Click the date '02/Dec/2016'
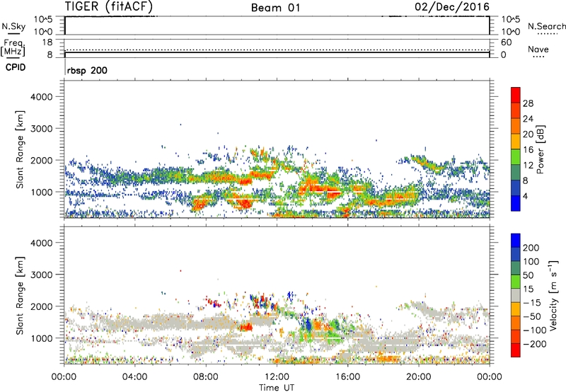This screenshot has width=566, height=392. pyautogui.click(x=452, y=6)
